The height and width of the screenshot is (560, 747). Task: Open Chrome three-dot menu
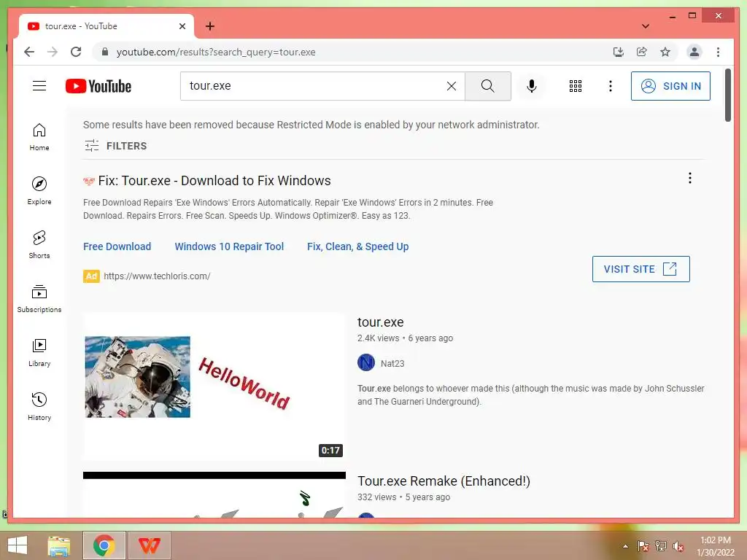click(718, 52)
